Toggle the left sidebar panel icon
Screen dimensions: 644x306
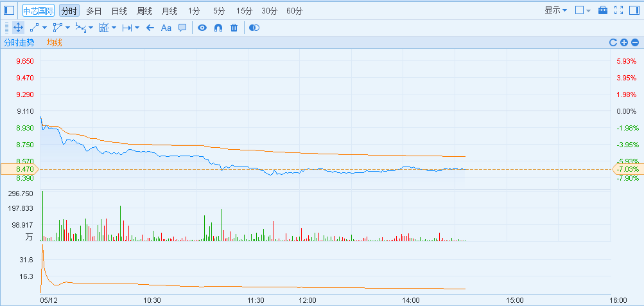(x=8, y=10)
